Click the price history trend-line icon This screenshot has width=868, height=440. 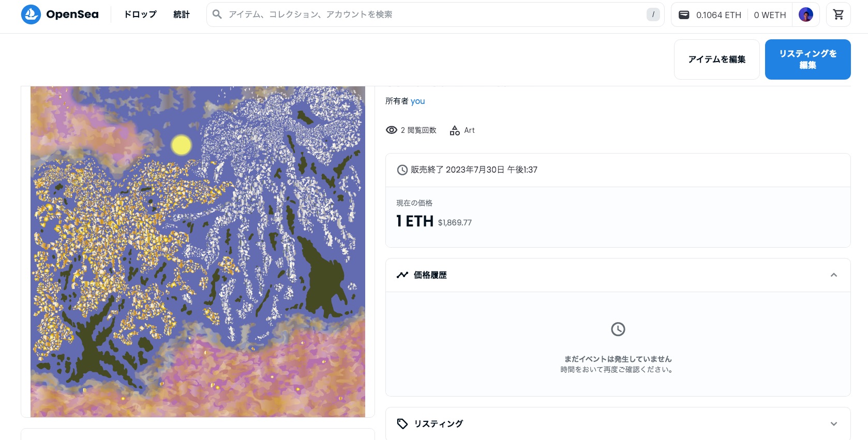402,275
